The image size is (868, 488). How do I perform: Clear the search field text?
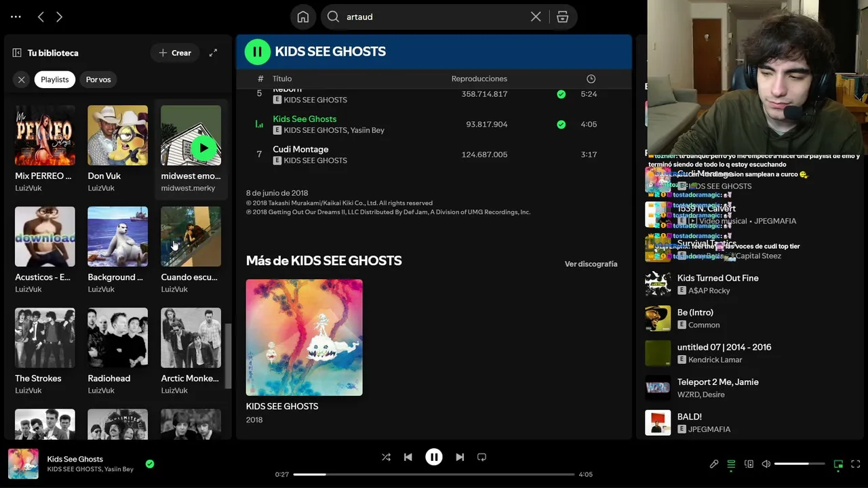click(x=536, y=17)
